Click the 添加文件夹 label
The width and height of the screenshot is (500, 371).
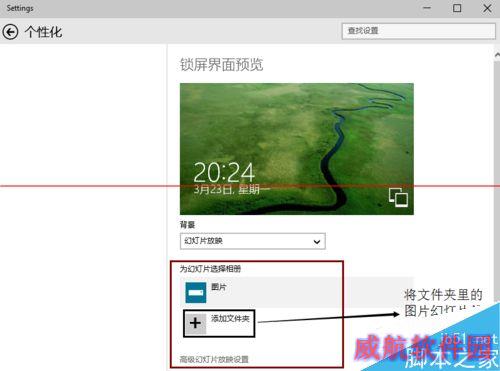click(230, 319)
